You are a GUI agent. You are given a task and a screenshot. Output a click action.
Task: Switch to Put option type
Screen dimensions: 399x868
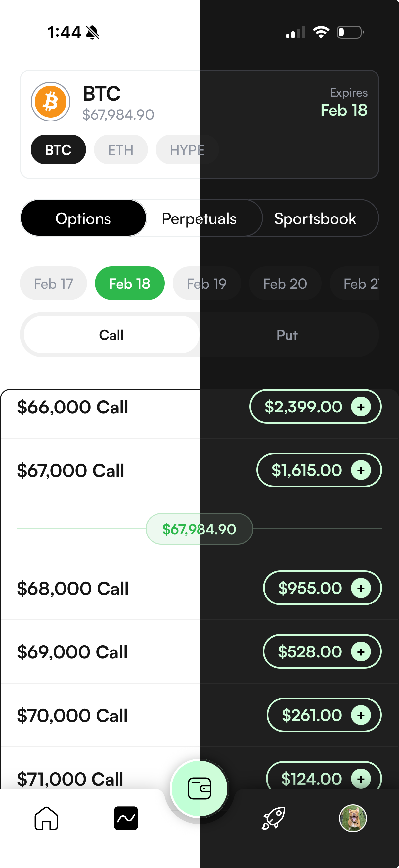(x=287, y=335)
